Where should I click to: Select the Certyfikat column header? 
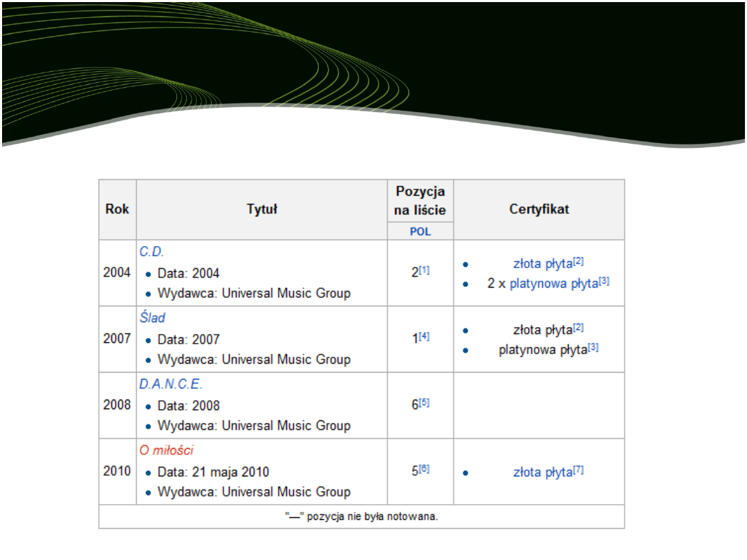point(539,209)
